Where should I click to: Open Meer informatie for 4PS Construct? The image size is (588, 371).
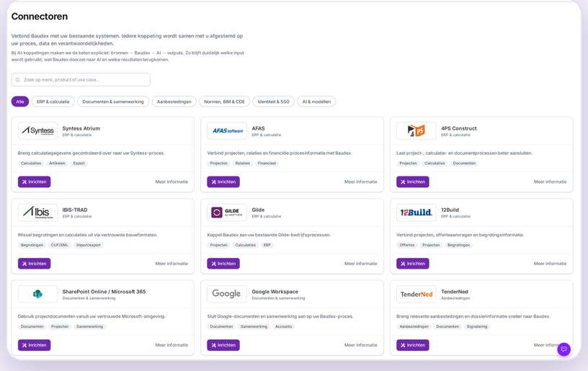click(x=550, y=182)
